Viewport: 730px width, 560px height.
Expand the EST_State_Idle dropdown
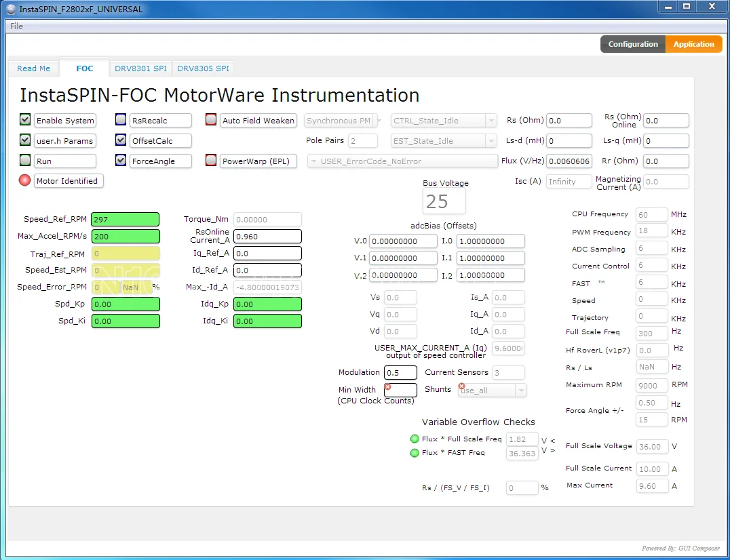[444, 141]
